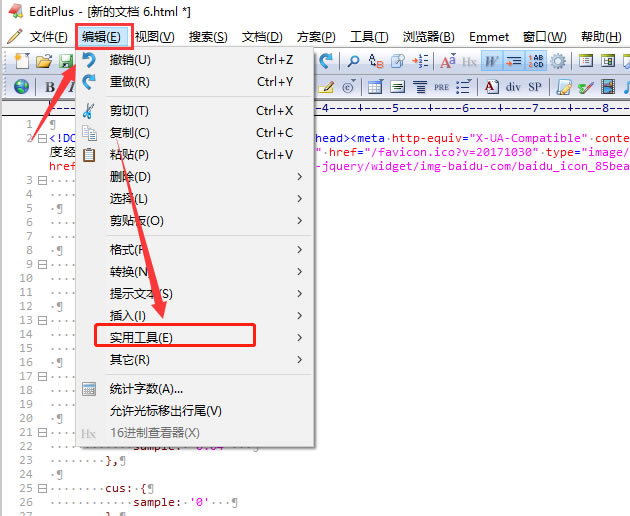
Task: Click the Browser globe icon
Action: coord(21,86)
